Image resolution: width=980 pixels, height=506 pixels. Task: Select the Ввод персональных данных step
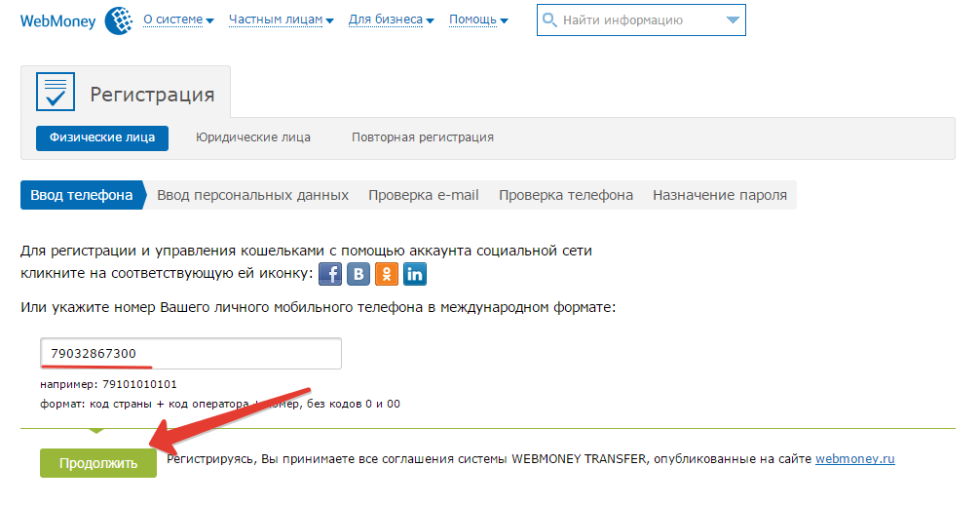(x=252, y=195)
